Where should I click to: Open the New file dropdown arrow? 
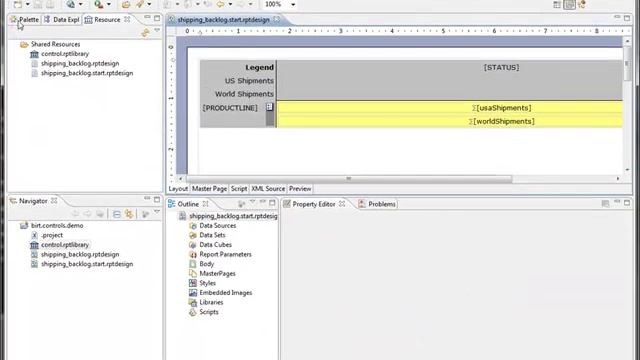coord(28,4)
